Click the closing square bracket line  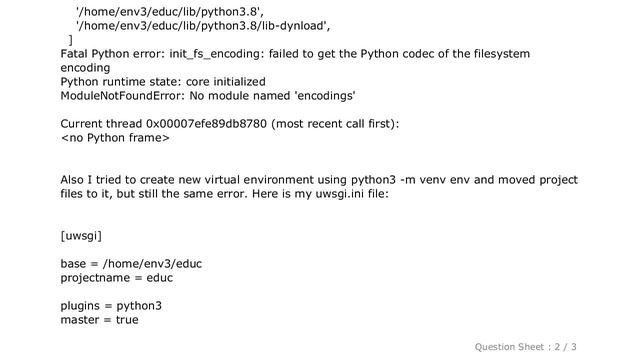point(71,40)
